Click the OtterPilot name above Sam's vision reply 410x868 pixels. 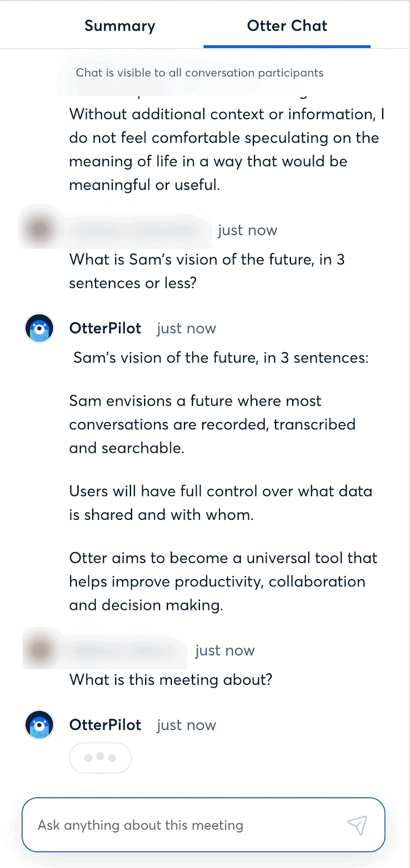pyautogui.click(x=105, y=328)
